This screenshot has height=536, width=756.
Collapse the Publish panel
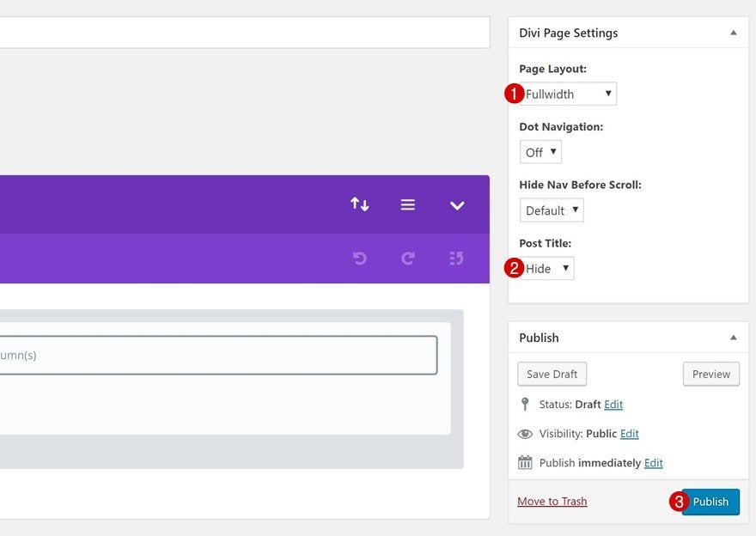coord(733,338)
